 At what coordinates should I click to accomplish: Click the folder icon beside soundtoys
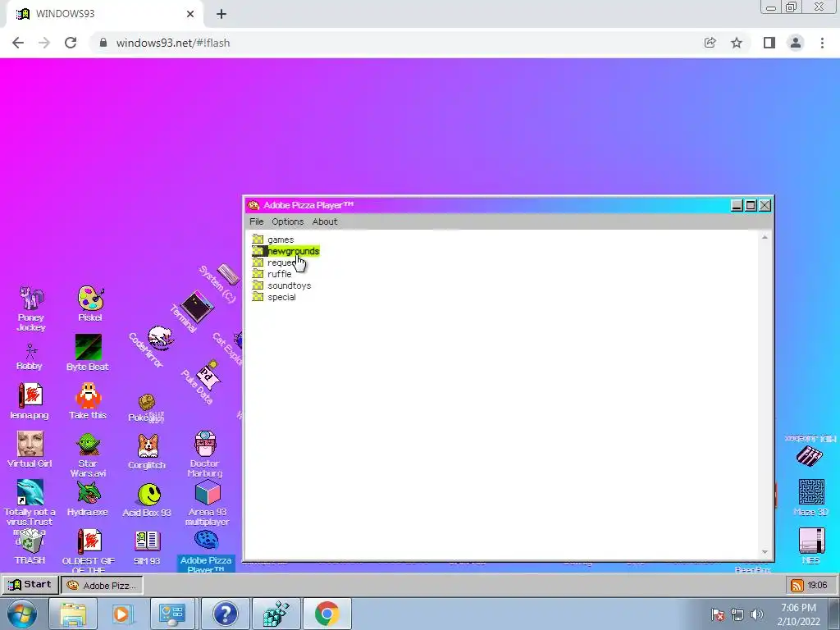pos(258,285)
